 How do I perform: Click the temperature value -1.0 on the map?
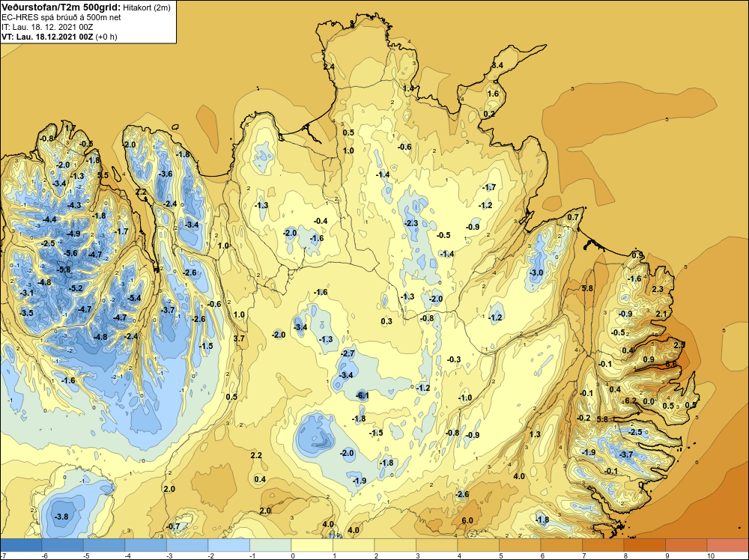pyautogui.click(x=465, y=398)
